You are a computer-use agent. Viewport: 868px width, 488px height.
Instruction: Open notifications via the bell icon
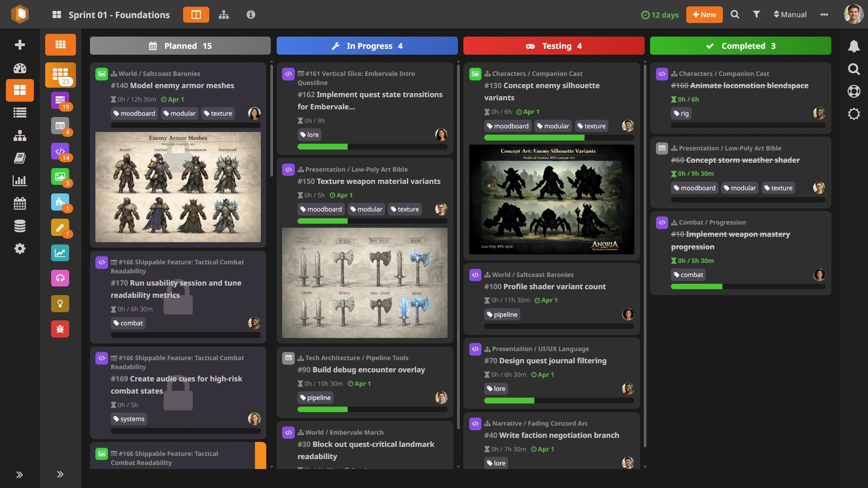tap(854, 46)
